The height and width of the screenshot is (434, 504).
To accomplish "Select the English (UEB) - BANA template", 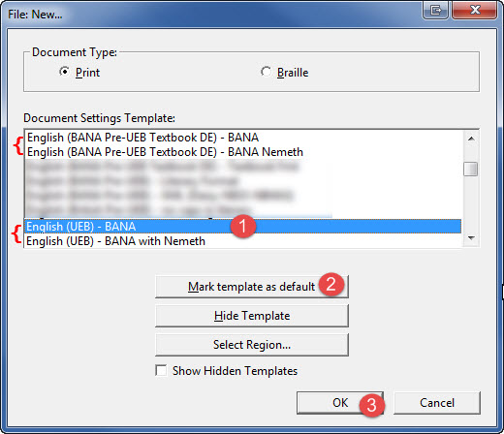I will point(242,227).
